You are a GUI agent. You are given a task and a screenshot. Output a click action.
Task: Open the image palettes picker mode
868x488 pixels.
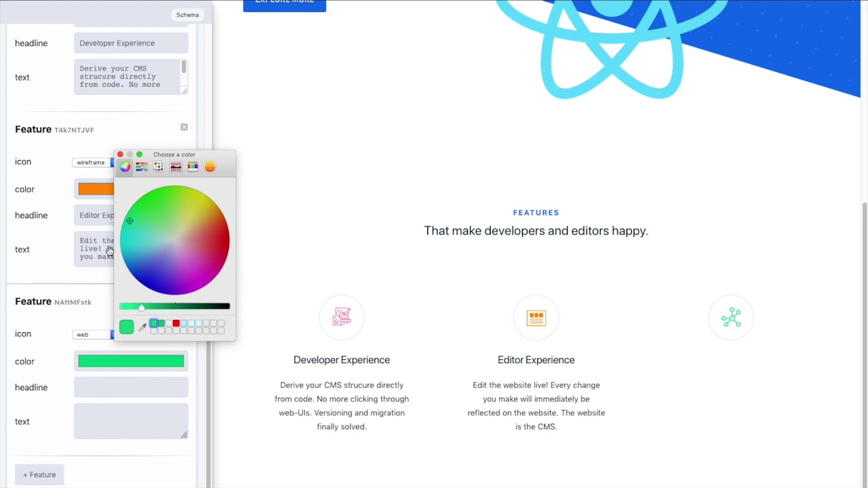click(176, 167)
